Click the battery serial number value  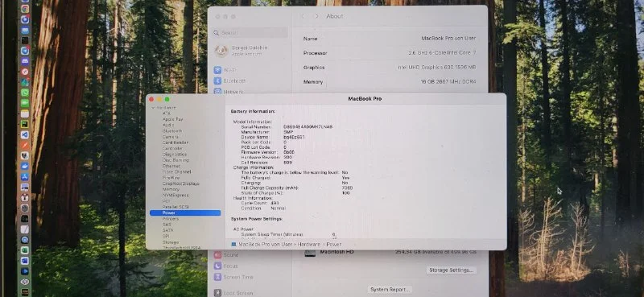308,127
